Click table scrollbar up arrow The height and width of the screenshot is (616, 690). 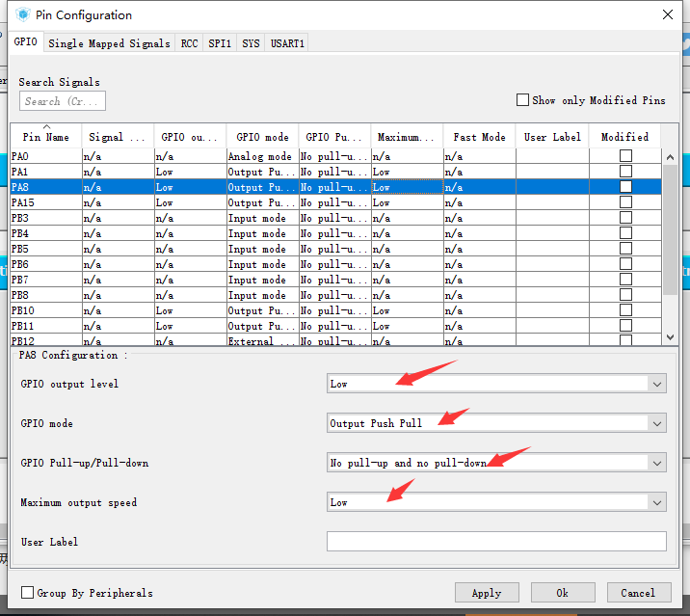[670, 157]
